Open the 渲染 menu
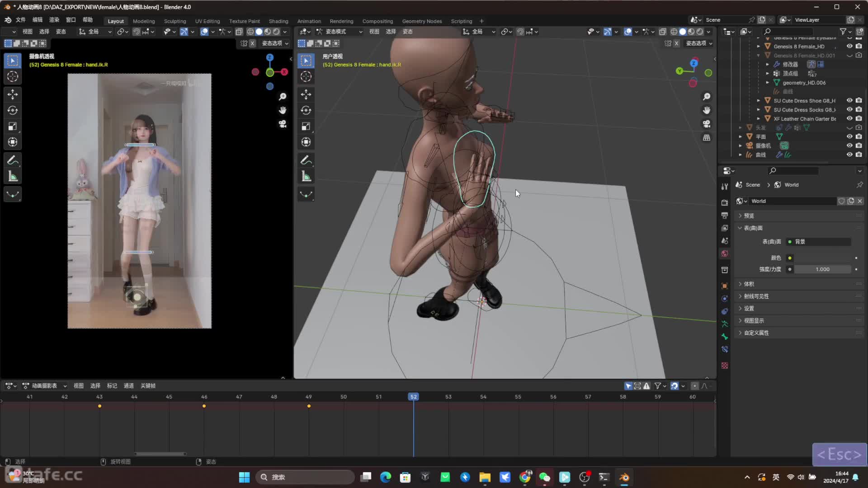Image resolution: width=868 pixels, height=488 pixels. coord(54,20)
